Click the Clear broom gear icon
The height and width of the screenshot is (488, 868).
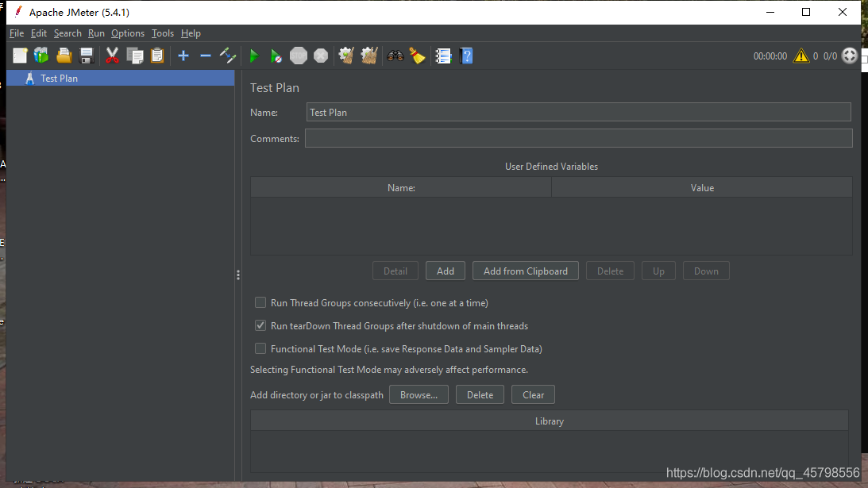pyautogui.click(x=346, y=56)
